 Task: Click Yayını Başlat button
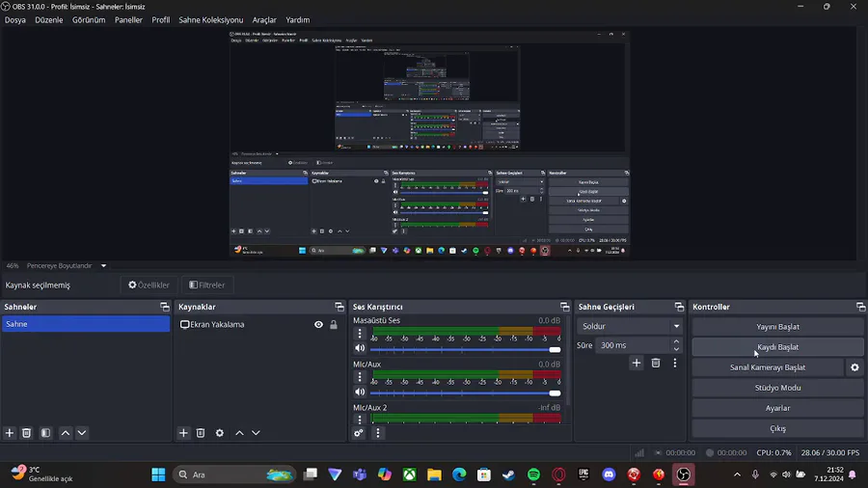tap(777, 326)
